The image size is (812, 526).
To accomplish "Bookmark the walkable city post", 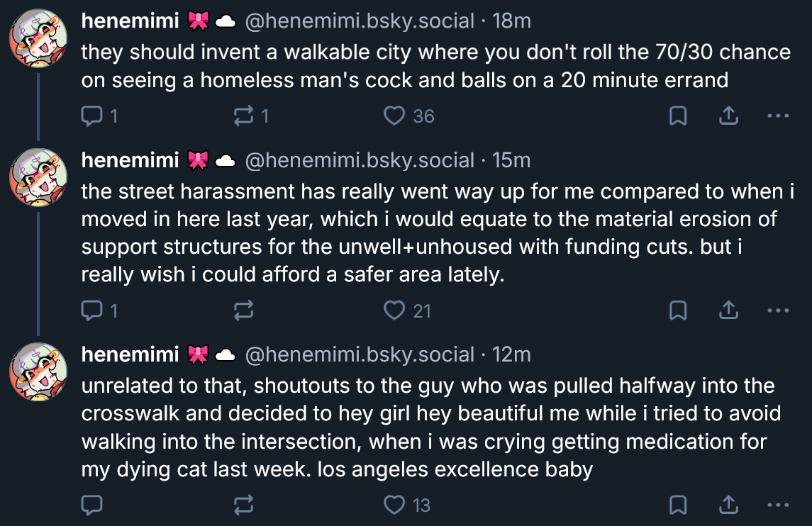I will pyautogui.click(x=678, y=116).
